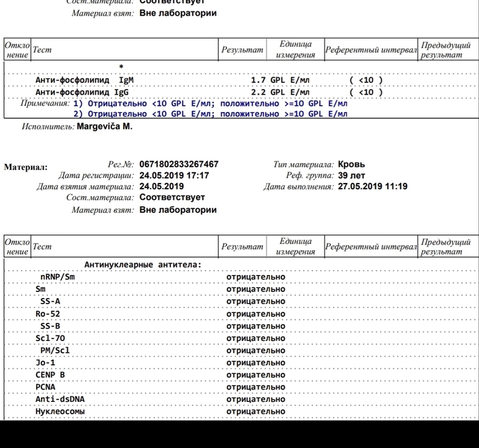Select the 2.2 GPL Е/мл result value
The height and width of the screenshot is (448, 479).
point(279,92)
